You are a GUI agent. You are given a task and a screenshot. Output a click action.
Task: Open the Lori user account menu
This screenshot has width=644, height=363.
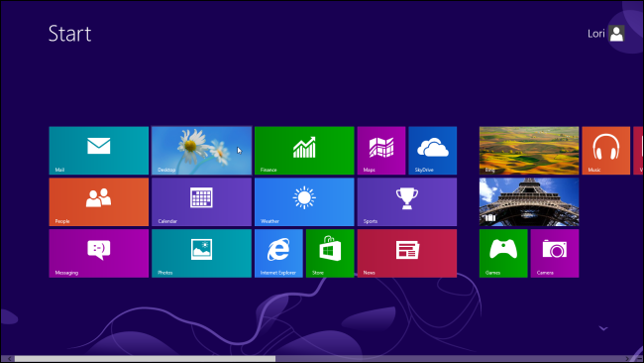click(605, 34)
